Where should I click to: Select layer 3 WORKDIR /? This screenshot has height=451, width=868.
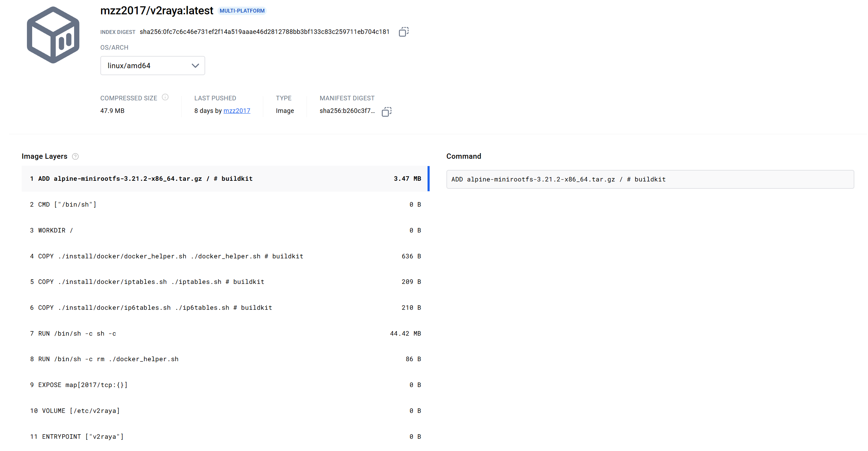tap(225, 230)
